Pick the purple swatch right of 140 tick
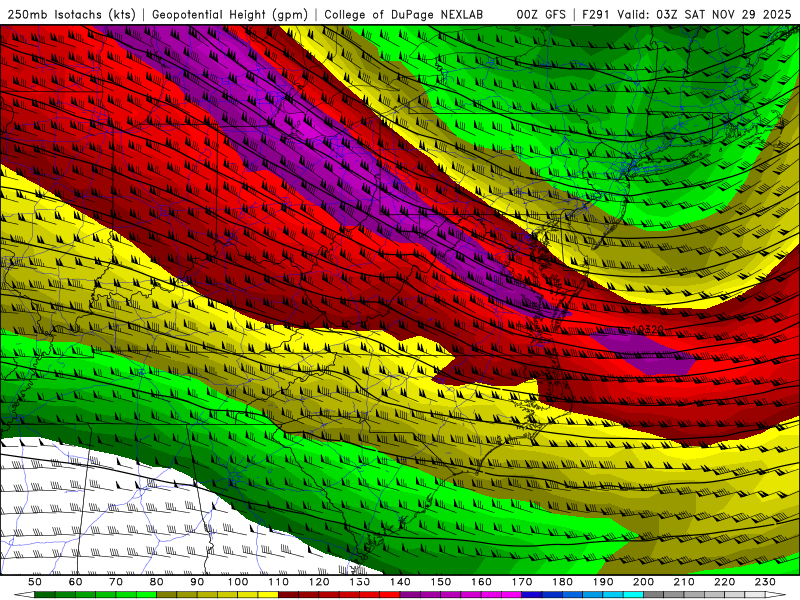 tap(410, 595)
